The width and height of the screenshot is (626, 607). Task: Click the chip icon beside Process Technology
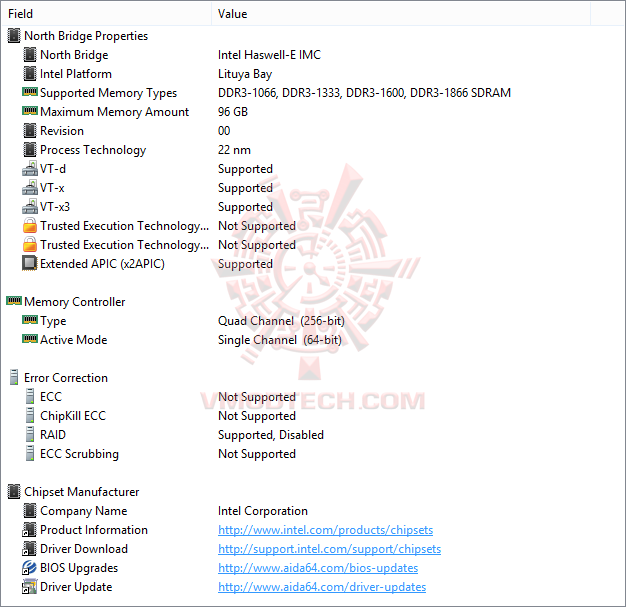point(30,150)
